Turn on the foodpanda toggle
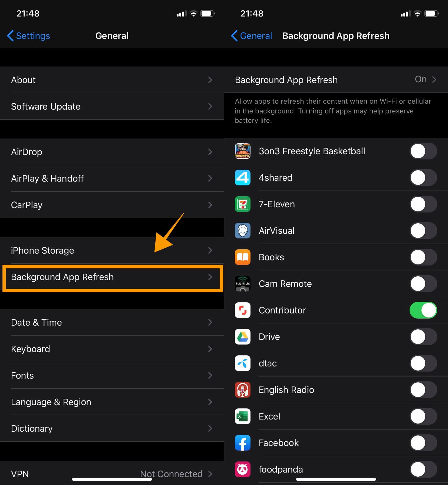The image size is (448, 485). click(x=423, y=469)
